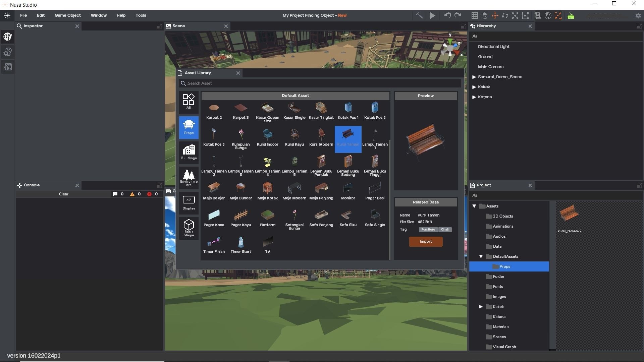Select the Move transform tool

(495, 15)
